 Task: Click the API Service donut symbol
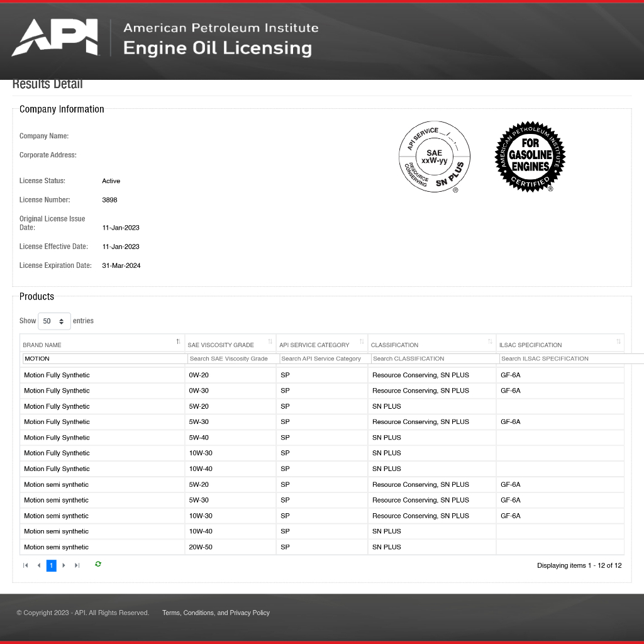(434, 157)
